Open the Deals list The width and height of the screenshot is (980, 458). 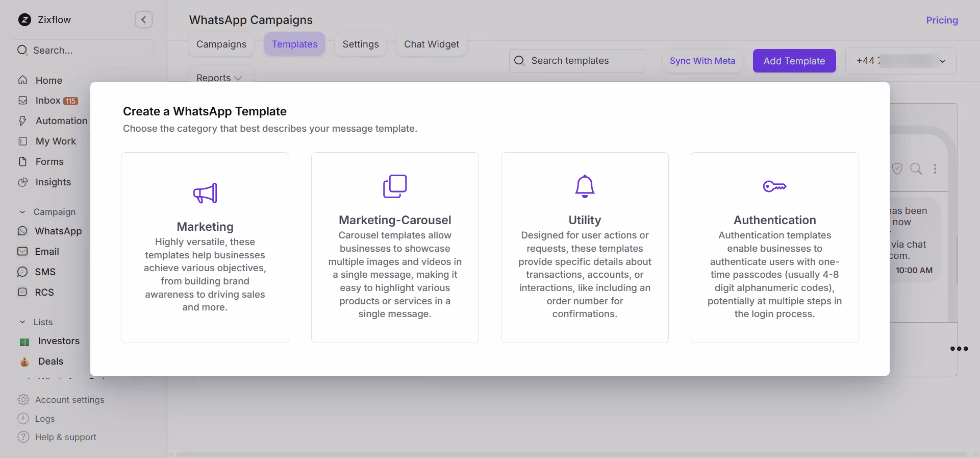[x=51, y=361]
